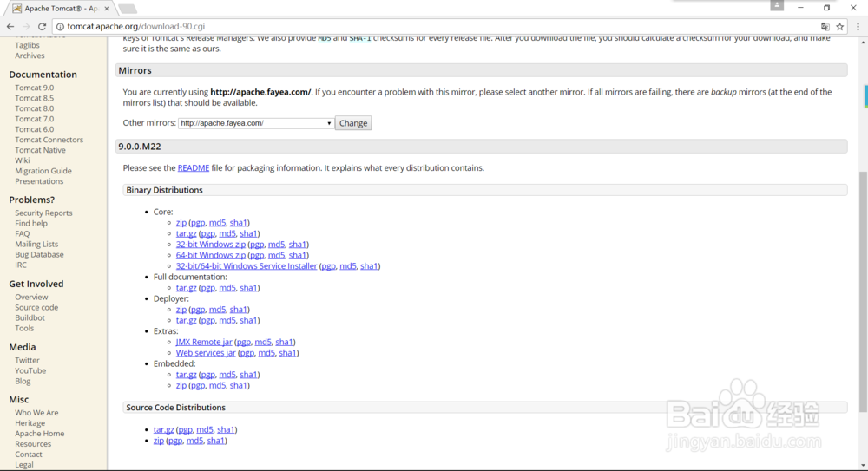Open the Blog link under Media
The image size is (868, 471).
click(23, 381)
